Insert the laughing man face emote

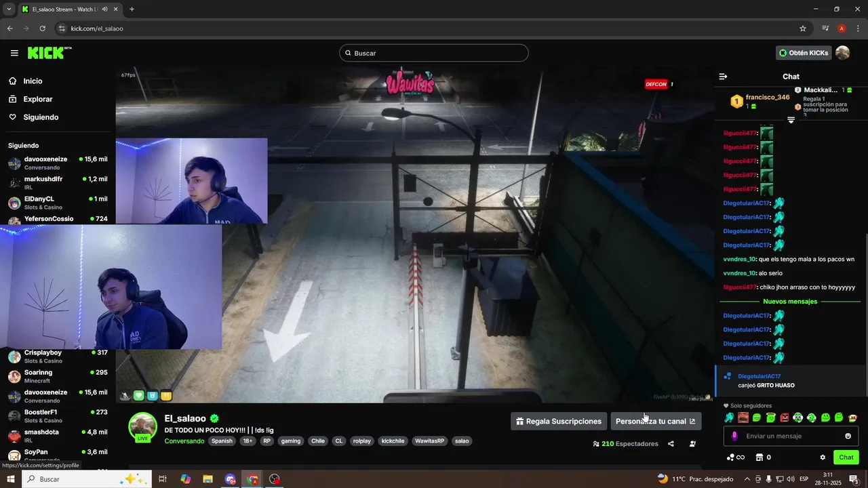(743, 418)
